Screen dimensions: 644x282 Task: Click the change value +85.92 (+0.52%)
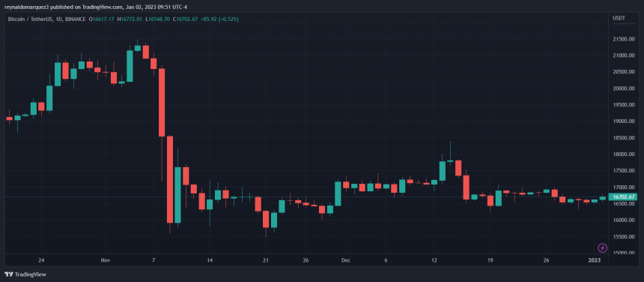219,19
